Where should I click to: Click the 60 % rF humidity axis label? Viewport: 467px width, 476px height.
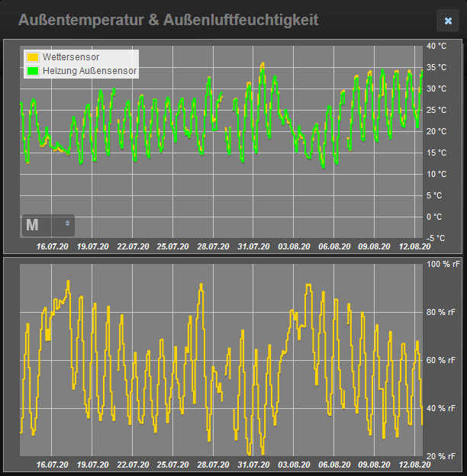[x=443, y=360]
